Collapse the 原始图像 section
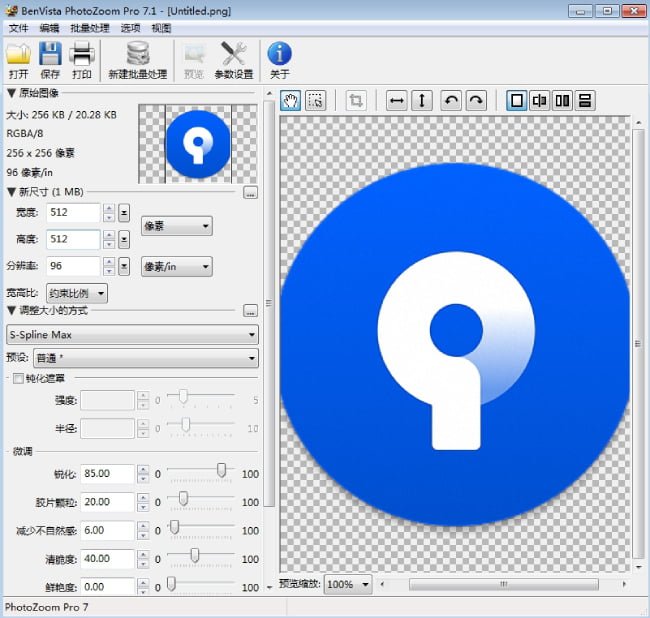Viewport: 650px width, 618px height. [x=11, y=93]
